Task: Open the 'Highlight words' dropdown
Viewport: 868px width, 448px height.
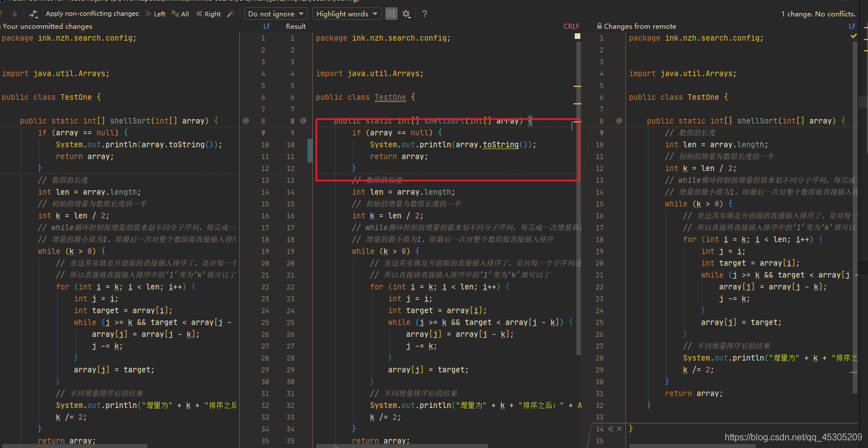Action: [347, 14]
